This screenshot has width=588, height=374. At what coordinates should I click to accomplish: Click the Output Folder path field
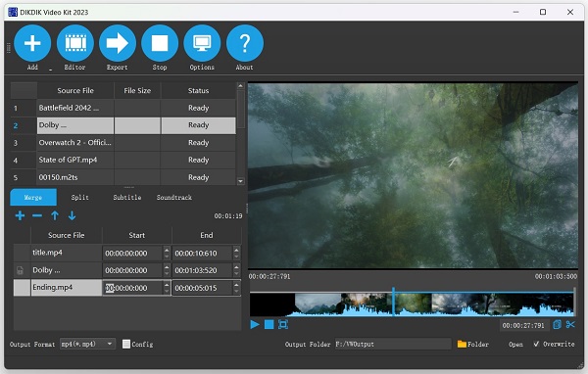point(393,344)
